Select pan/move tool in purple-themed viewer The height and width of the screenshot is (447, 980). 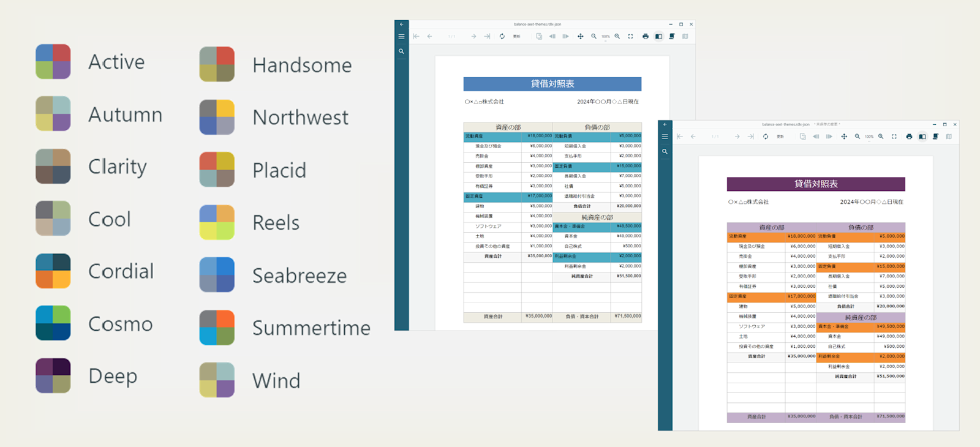(844, 137)
